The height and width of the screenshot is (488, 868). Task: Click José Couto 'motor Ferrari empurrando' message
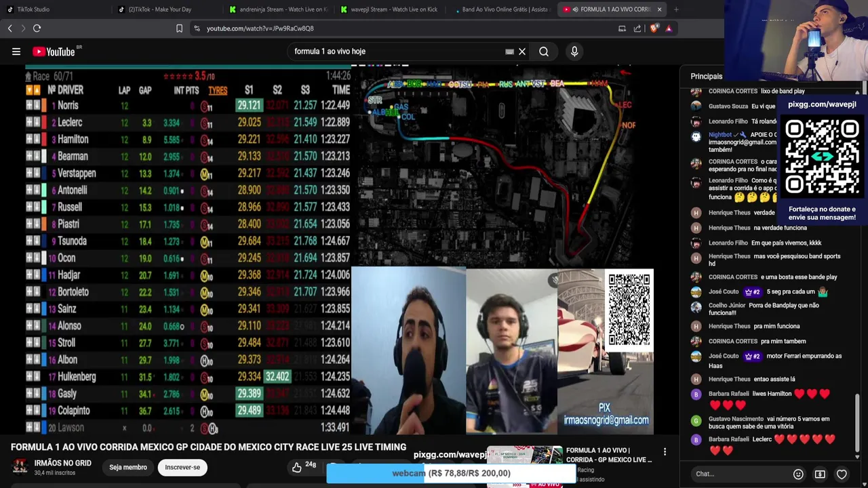coord(775,361)
